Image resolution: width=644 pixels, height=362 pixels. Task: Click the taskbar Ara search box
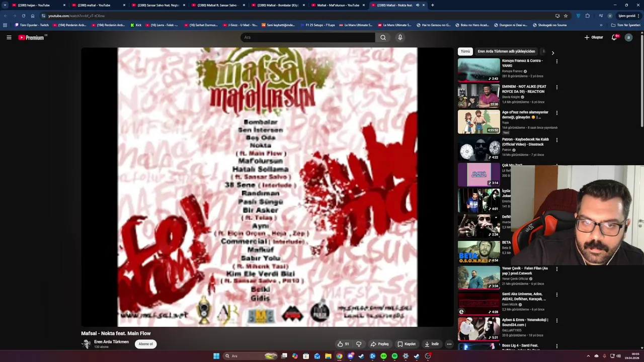[251, 356]
